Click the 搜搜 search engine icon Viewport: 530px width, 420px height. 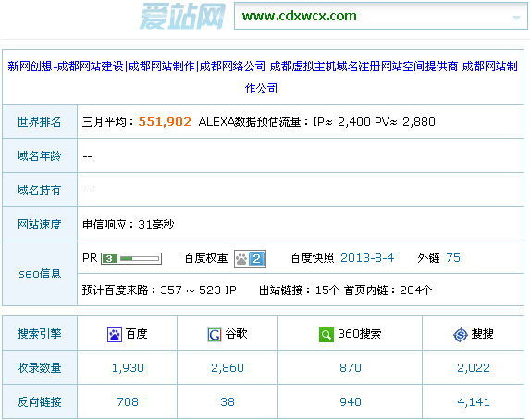click(x=460, y=335)
